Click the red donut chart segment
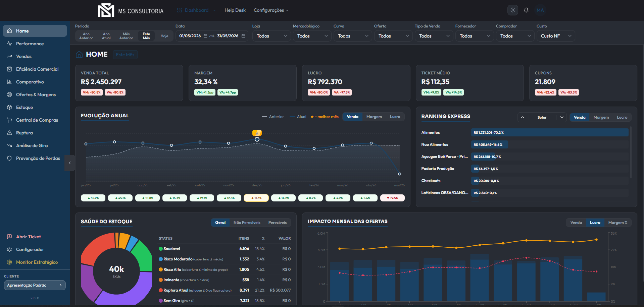The width and height of the screenshot is (644, 307). click(97, 249)
